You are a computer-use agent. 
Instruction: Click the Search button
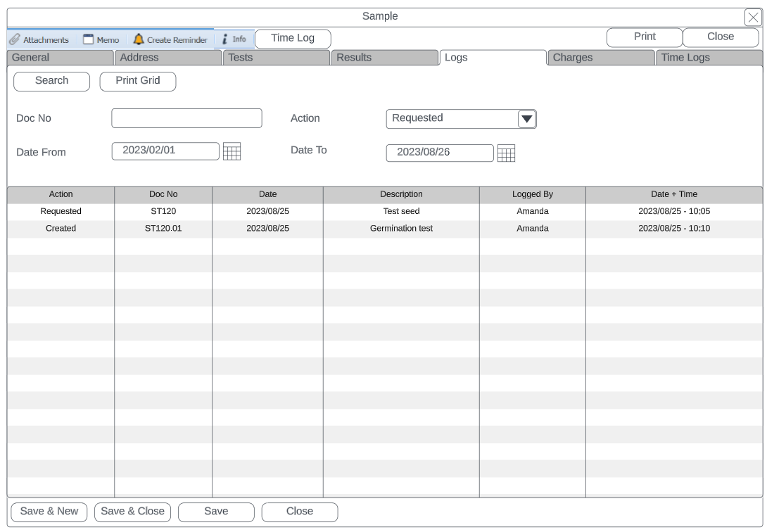click(x=52, y=81)
